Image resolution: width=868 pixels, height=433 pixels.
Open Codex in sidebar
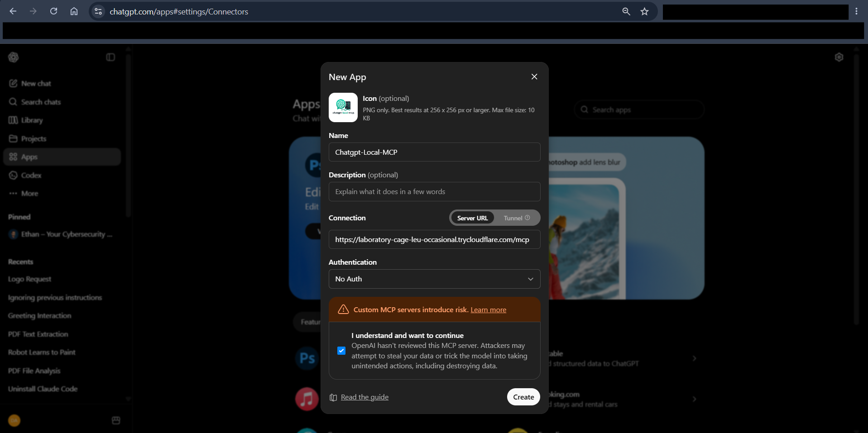click(62, 175)
